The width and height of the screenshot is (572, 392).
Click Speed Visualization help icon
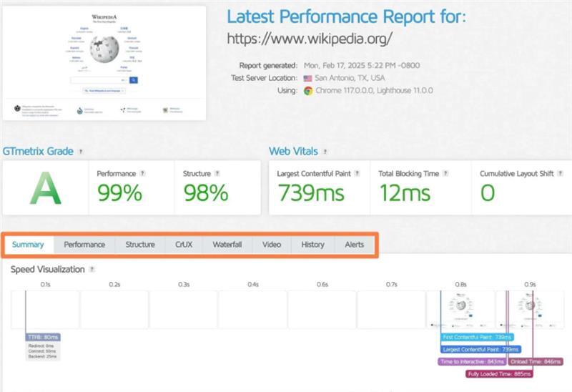pos(92,270)
